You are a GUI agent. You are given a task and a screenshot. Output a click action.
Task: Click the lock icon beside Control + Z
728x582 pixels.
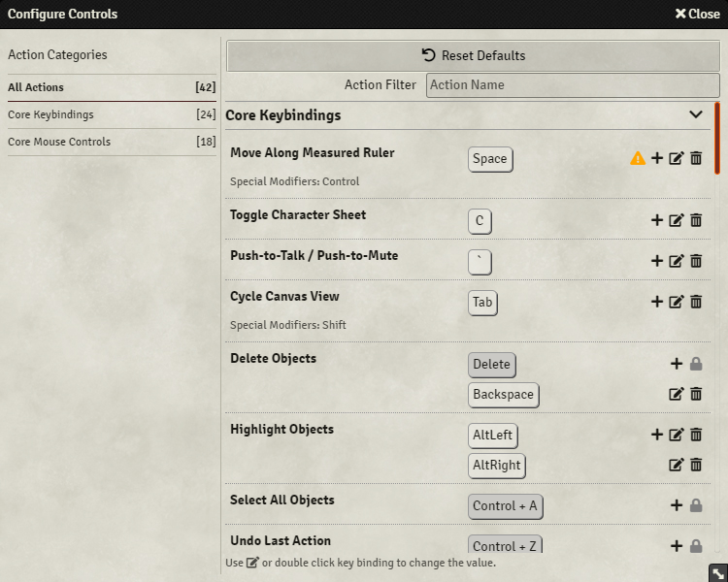(x=696, y=546)
